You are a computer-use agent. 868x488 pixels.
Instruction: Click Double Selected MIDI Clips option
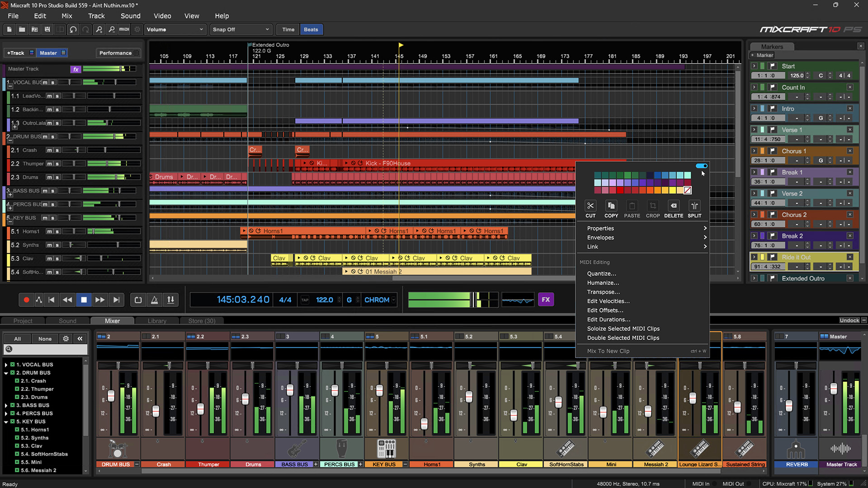(x=623, y=338)
